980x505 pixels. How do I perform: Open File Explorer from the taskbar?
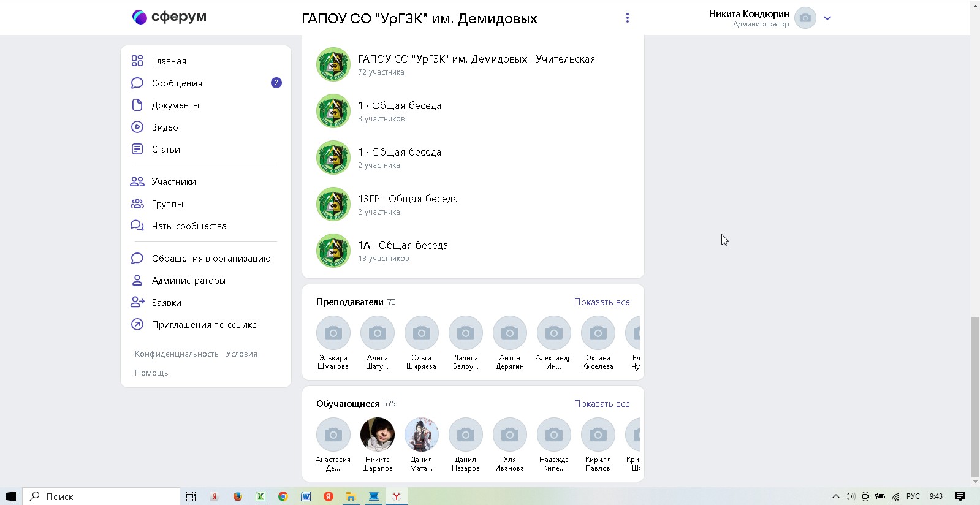(351, 496)
